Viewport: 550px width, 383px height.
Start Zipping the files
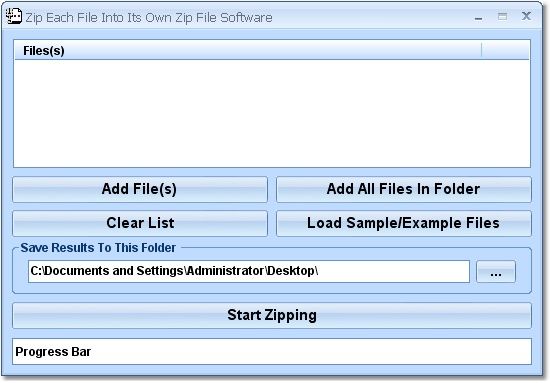272,315
